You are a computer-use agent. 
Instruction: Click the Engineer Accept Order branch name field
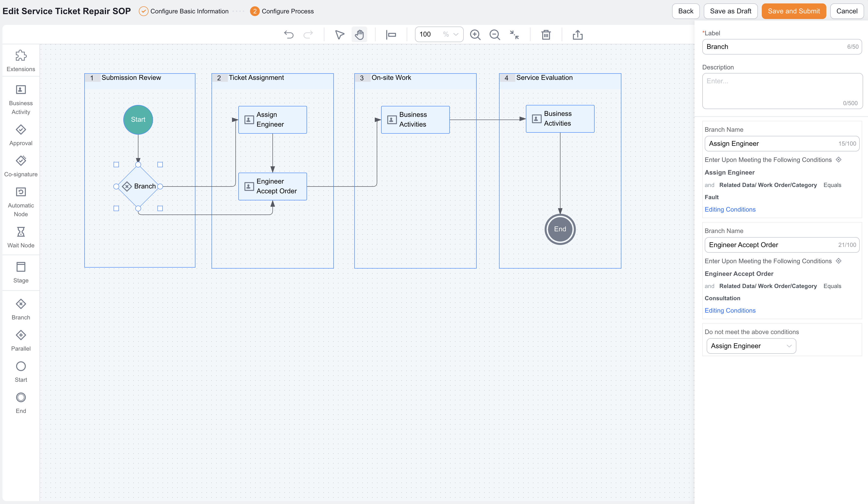(782, 245)
